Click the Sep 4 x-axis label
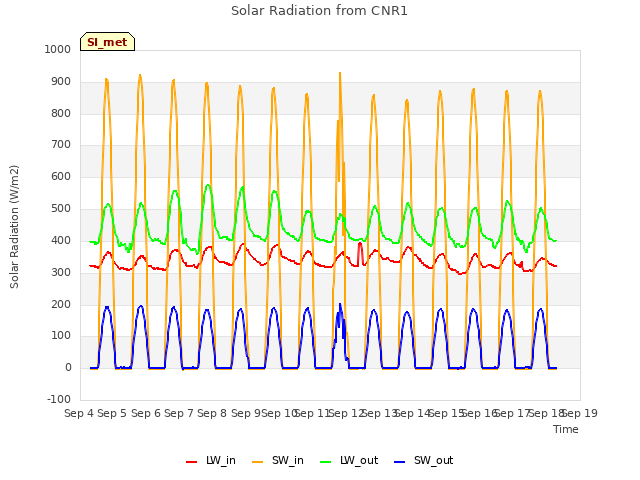 [79, 413]
